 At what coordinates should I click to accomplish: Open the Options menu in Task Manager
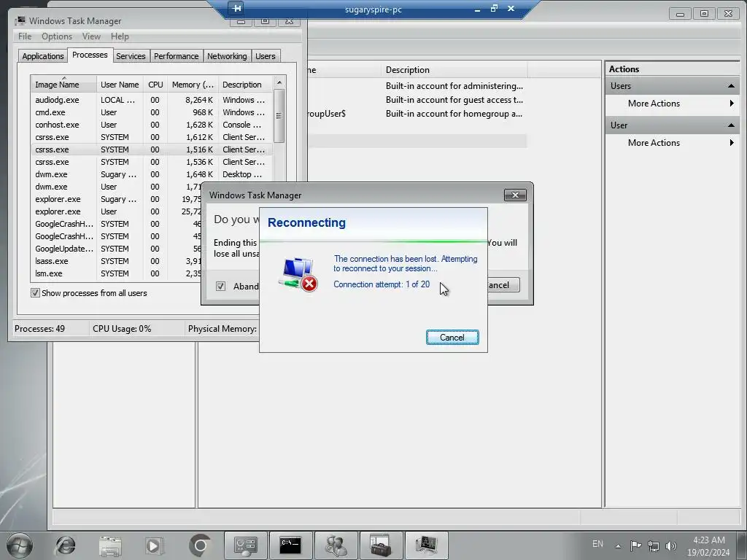pyautogui.click(x=57, y=36)
